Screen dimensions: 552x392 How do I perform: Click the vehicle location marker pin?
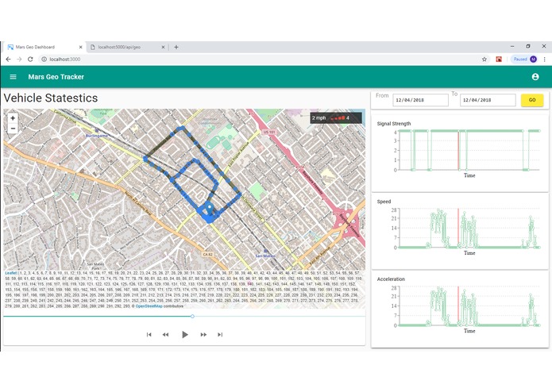pos(210,208)
